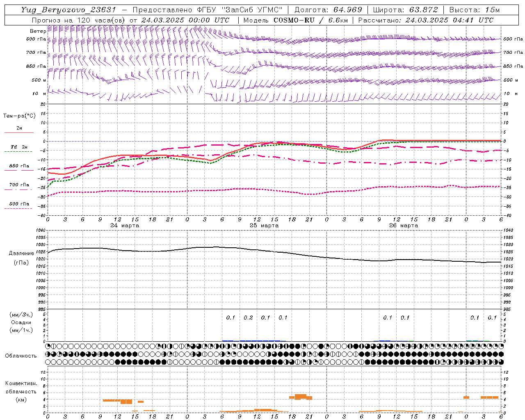The image size is (525, 420).
Task: Click the pink dotted 500 гПа legend line
Action: (x=18, y=209)
